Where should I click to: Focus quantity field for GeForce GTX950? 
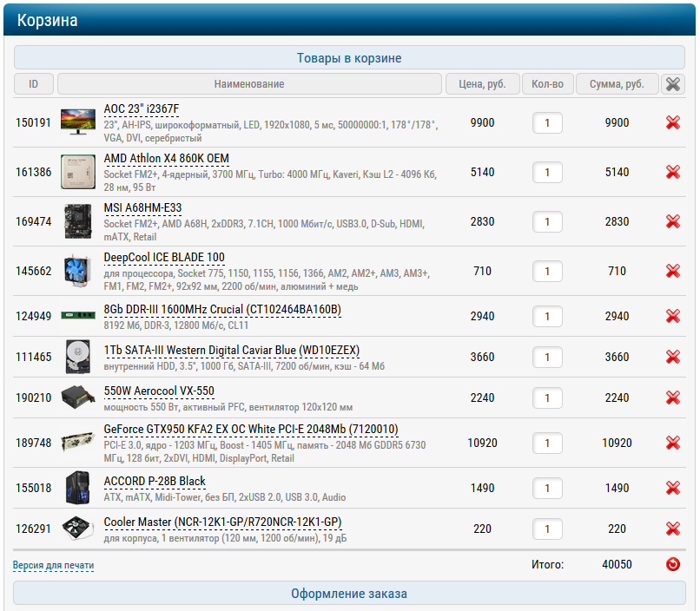[x=547, y=443]
